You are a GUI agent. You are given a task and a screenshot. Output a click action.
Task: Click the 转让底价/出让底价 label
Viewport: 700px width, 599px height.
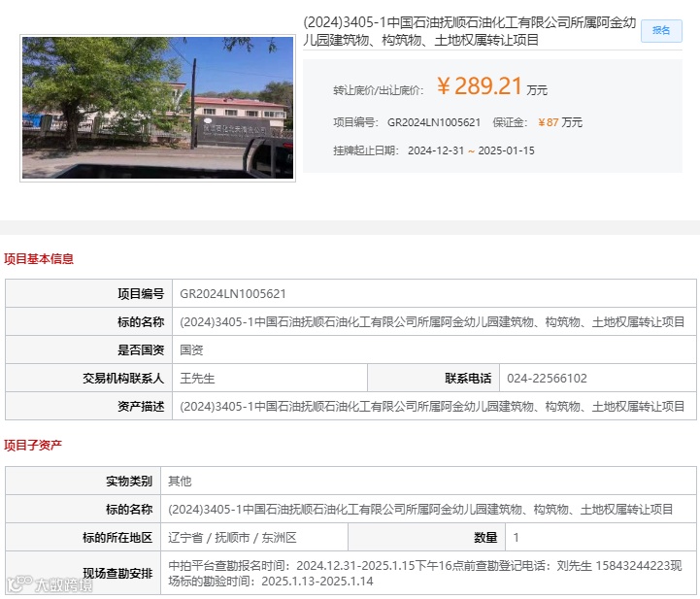click(379, 90)
